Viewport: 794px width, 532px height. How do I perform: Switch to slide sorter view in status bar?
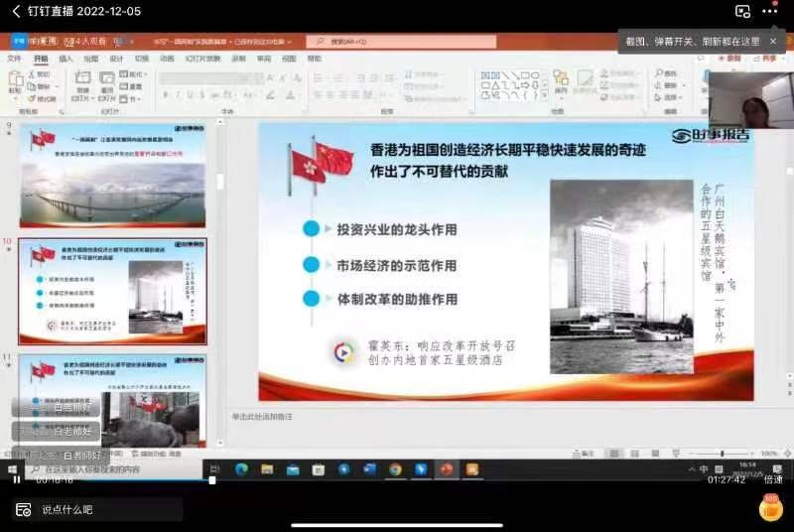pyautogui.click(x=635, y=454)
